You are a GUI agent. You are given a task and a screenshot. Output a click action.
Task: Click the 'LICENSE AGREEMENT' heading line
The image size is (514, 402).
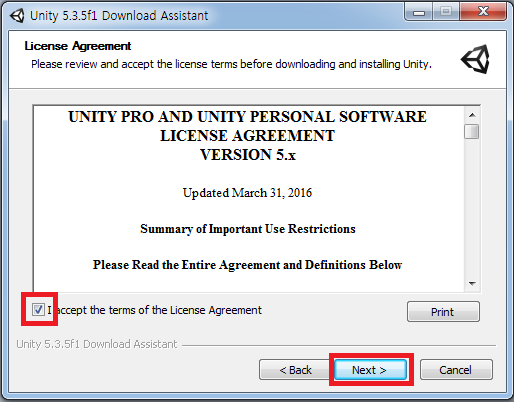pyautogui.click(x=247, y=136)
